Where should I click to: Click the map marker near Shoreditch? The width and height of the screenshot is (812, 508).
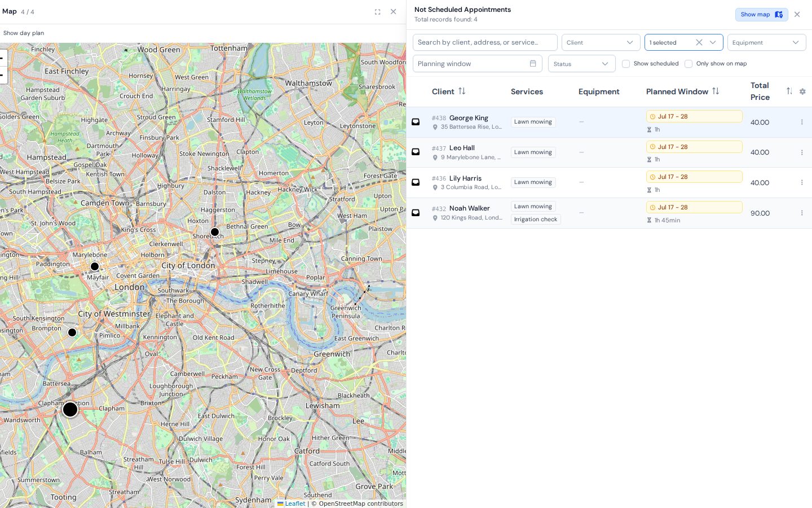pos(214,232)
